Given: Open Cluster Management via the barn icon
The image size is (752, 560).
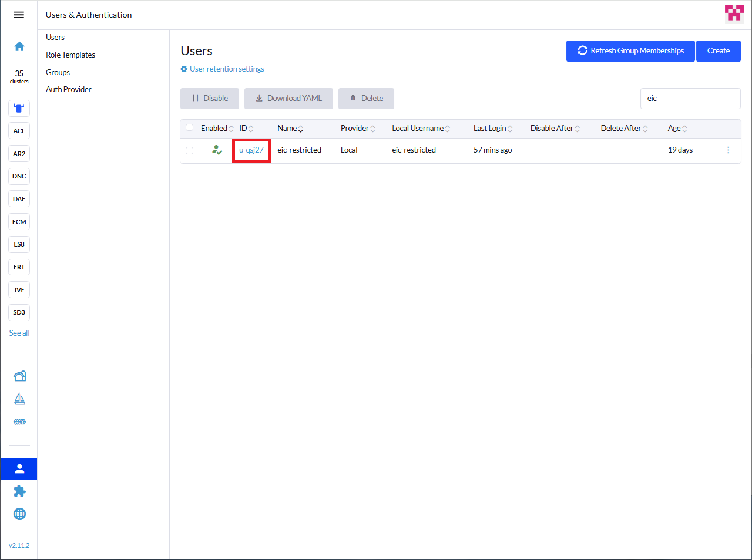Looking at the screenshot, I should 19,375.
